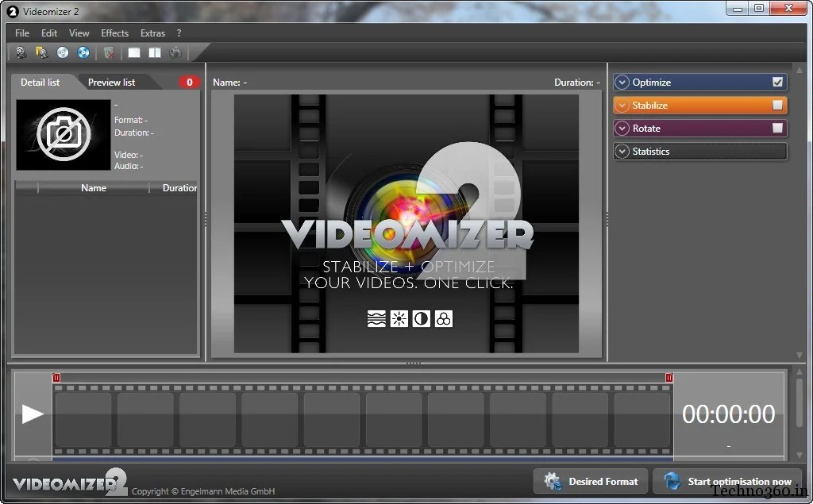Click the right panel scrollbar up arrow
The image size is (813, 504).
(799, 69)
